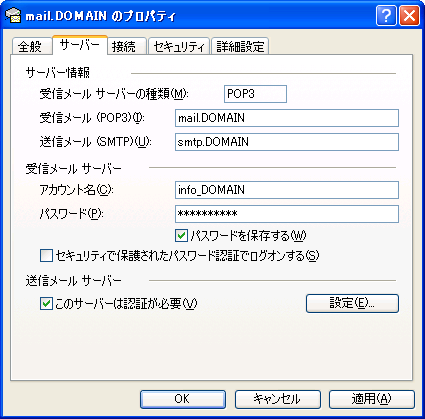This screenshot has height=419, width=425.
Task: Focus the SMTP field smtp.DOMAIN
Action: 287,142
